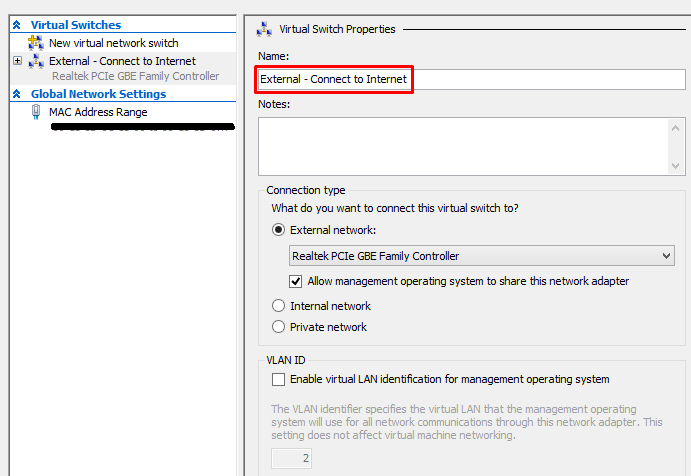Click the Notes scrollbar down arrow
The width and height of the screenshot is (691, 476).
click(677, 166)
